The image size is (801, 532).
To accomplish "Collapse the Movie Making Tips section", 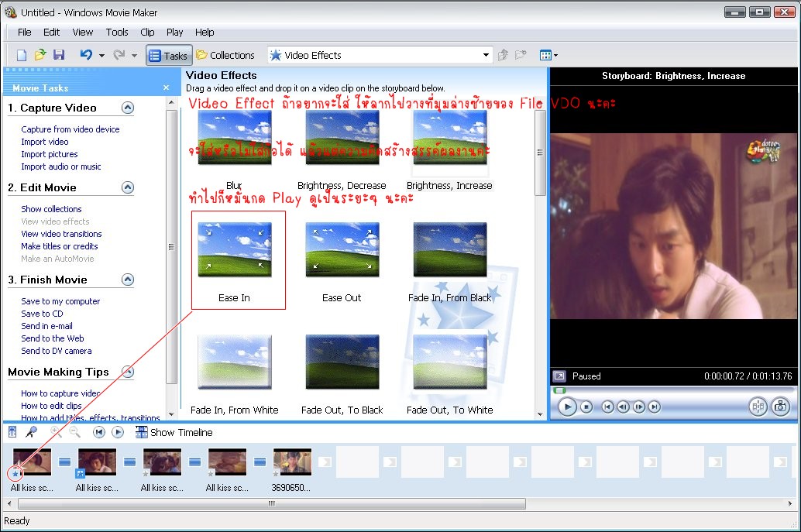I will coord(128,372).
